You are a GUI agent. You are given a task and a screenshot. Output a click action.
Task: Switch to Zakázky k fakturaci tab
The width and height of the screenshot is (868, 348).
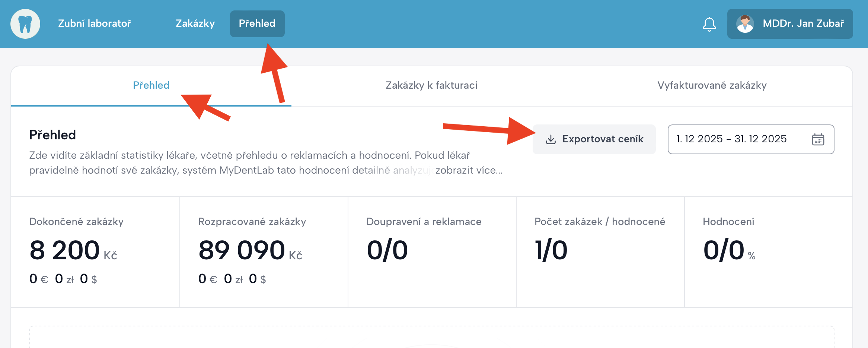(x=431, y=85)
